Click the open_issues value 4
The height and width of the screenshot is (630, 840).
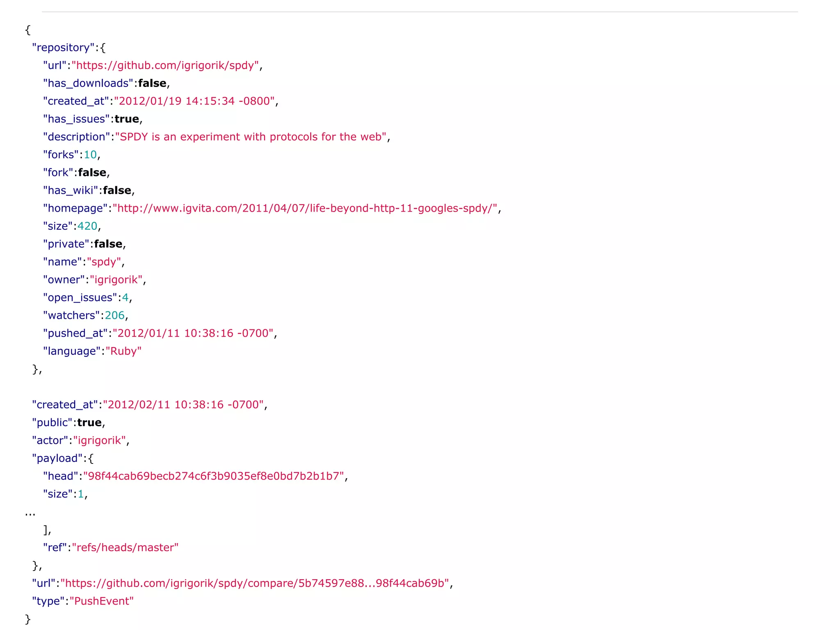click(x=125, y=298)
